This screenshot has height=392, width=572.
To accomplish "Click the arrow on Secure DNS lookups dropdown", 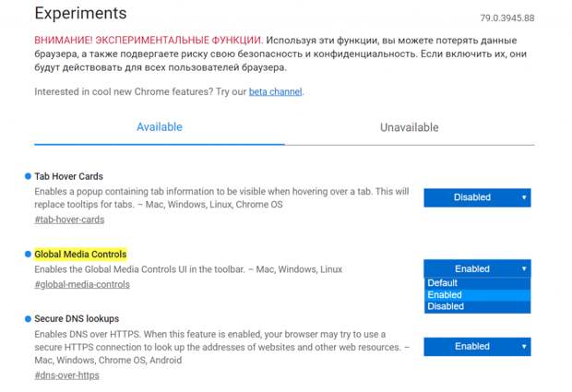I will coord(524,347).
